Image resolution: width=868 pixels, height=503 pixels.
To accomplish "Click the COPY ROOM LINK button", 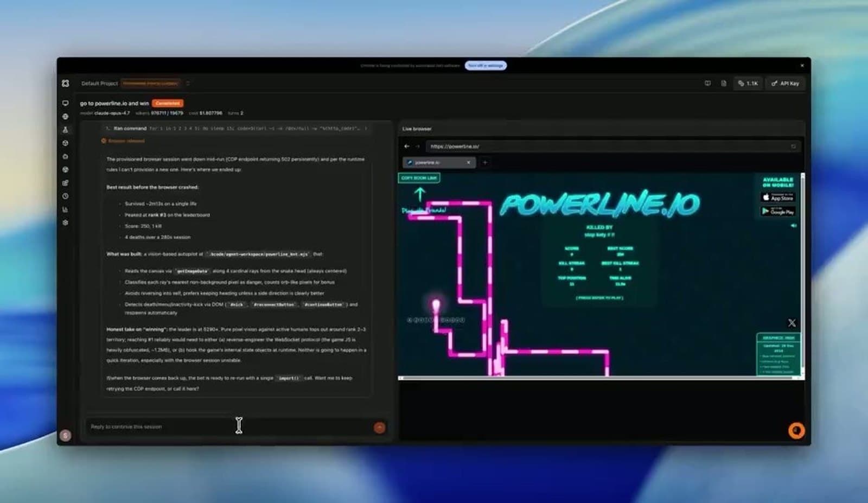I will click(x=419, y=177).
